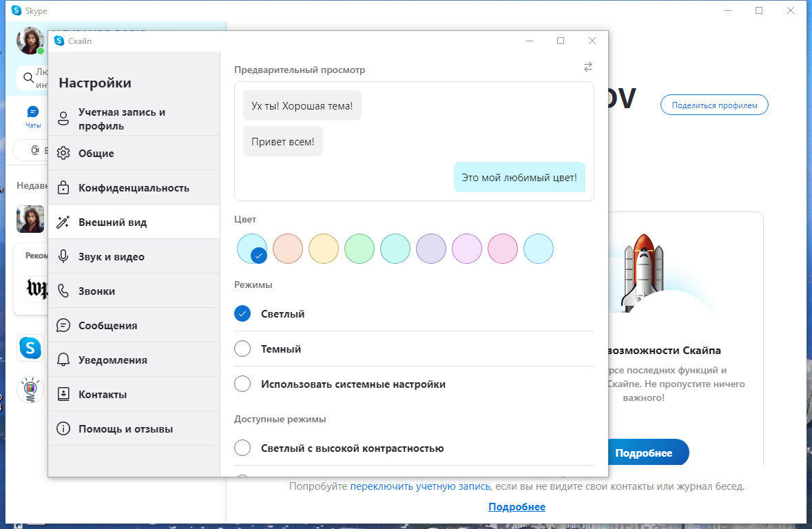The width and height of the screenshot is (812, 529).
Task: Click profile avatar at top of Skype window
Action: [x=30, y=41]
